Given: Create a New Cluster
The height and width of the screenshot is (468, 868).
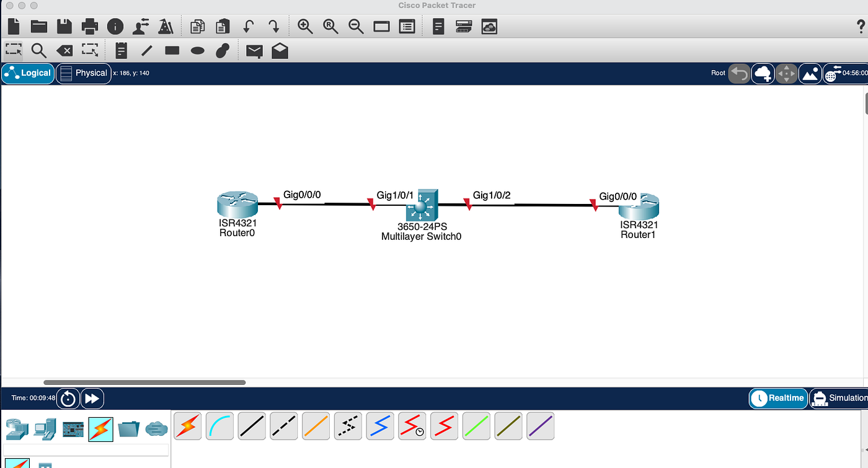Looking at the screenshot, I should tap(763, 73).
